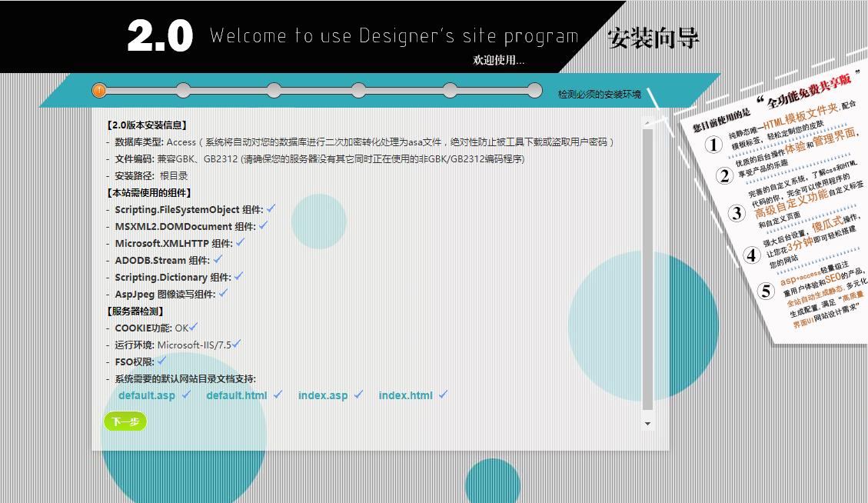Viewport: 868px width, 503px height.
Task: Click the index.asp text
Action: coord(323,395)
